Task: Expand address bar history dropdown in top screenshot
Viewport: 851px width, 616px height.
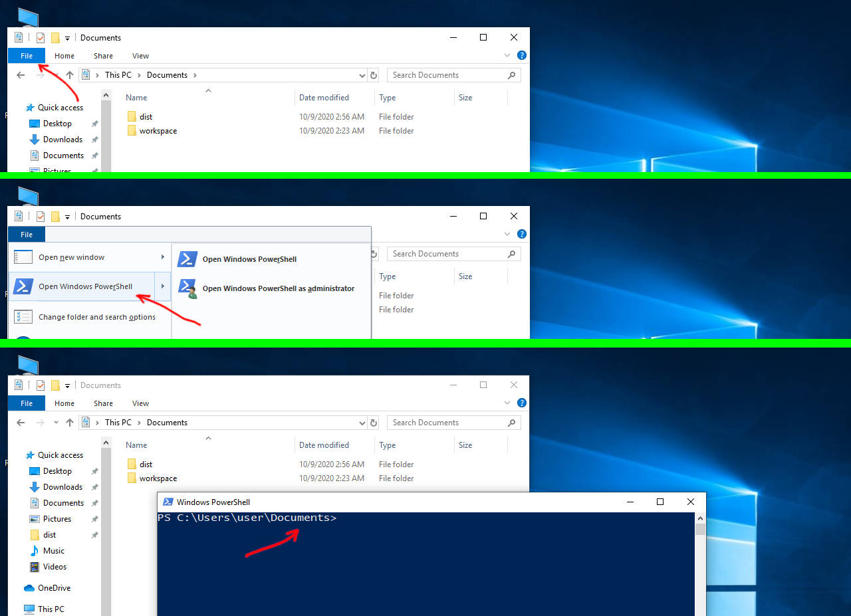Action: coord(362,75)
